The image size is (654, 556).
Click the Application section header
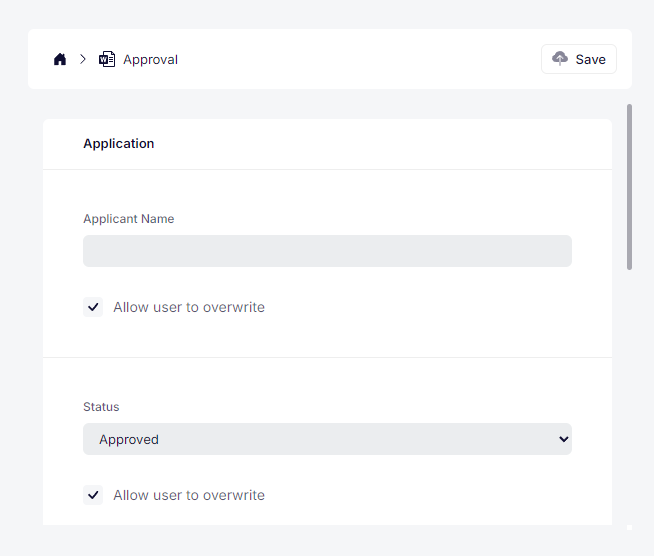119,143
